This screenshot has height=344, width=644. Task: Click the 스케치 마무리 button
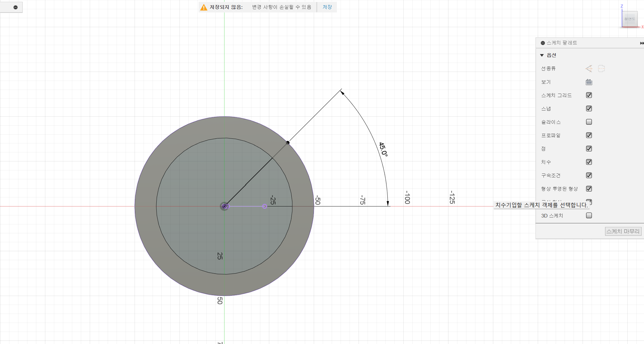[623, 231]
